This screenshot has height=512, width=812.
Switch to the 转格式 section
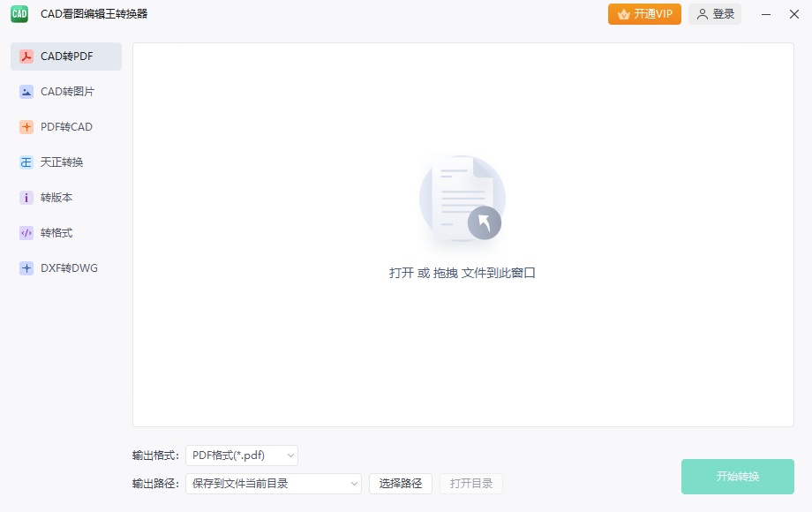tap(66, 233)
